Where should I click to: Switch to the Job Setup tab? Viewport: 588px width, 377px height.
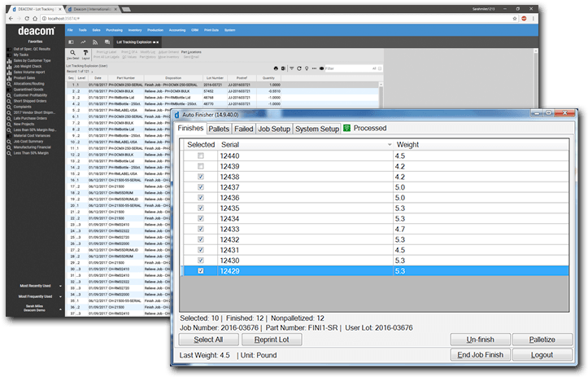click(274, 129)
